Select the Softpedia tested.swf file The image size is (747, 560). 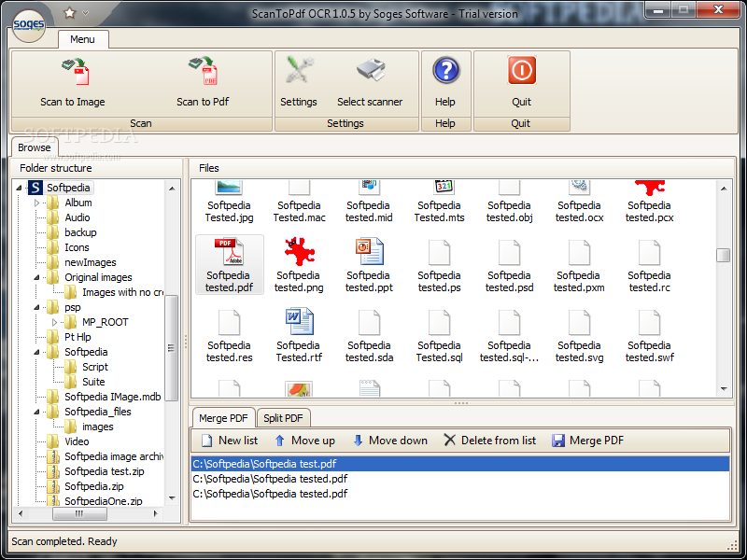tap(649, 335)
